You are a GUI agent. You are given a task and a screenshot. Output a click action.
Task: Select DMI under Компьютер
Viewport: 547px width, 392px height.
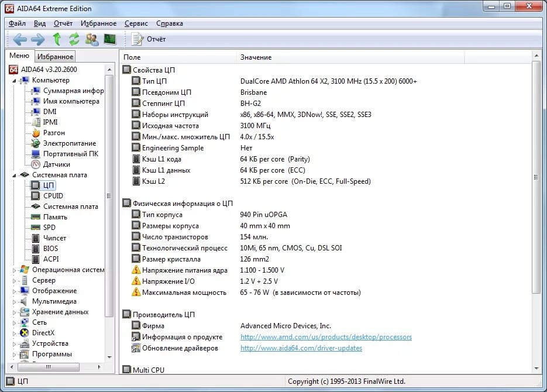(44, 112)
